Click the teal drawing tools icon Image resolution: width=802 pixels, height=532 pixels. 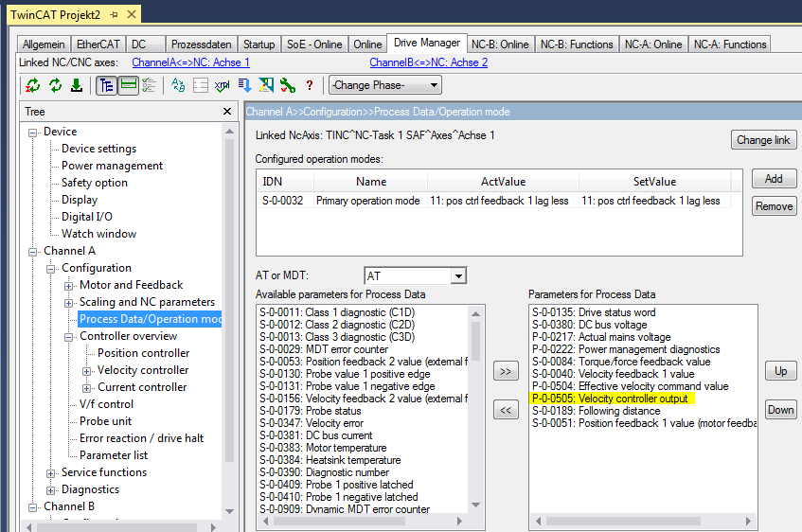[x=266, y=85]
